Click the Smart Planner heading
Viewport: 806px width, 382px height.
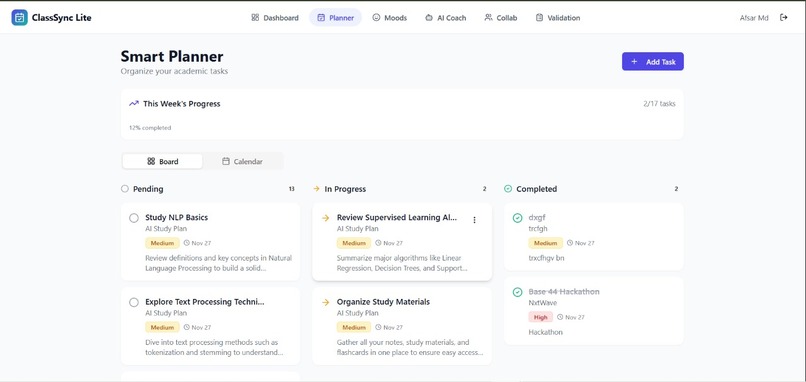tap(172, 56)
